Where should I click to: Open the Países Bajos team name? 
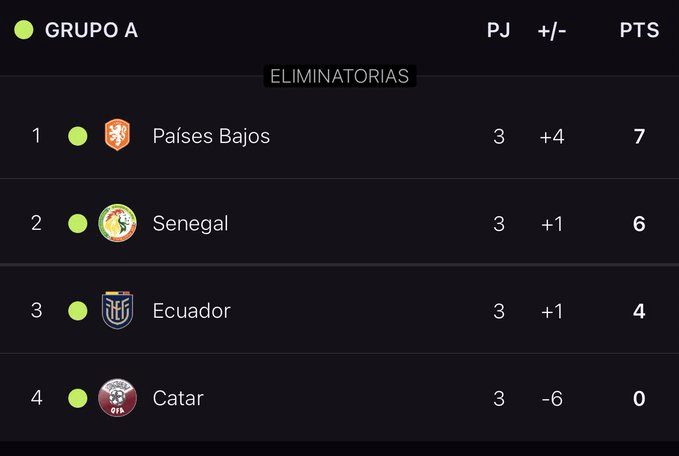coord(211,136)
